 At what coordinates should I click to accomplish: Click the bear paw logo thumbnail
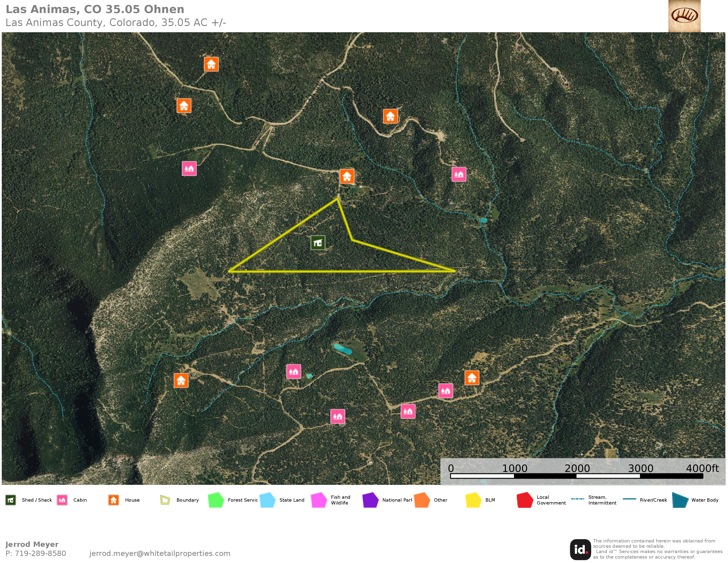click(684, 16)
